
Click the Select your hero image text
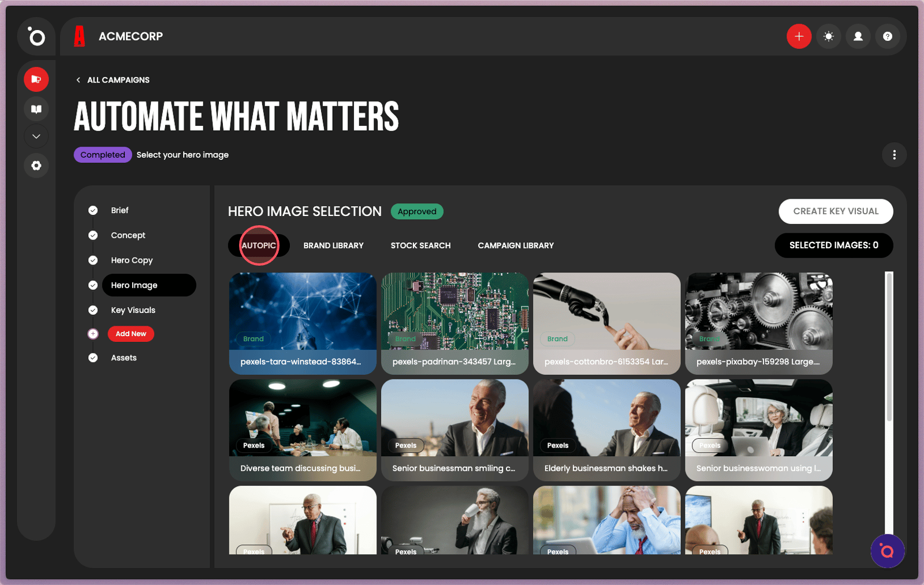[x=182, y=155]
